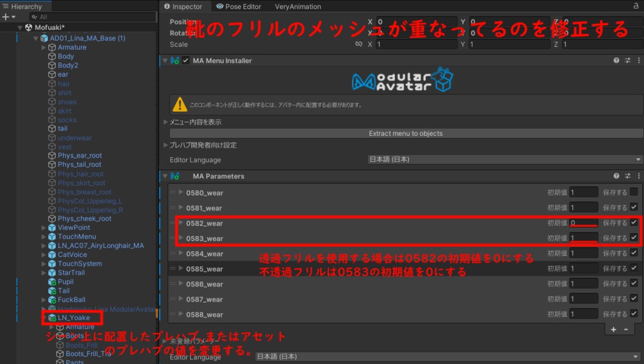Image resolution: width=644 pixels, height=364 pixels.
Task: Expand メニュー内容を表示 foldout
Action: click(165, 122)
